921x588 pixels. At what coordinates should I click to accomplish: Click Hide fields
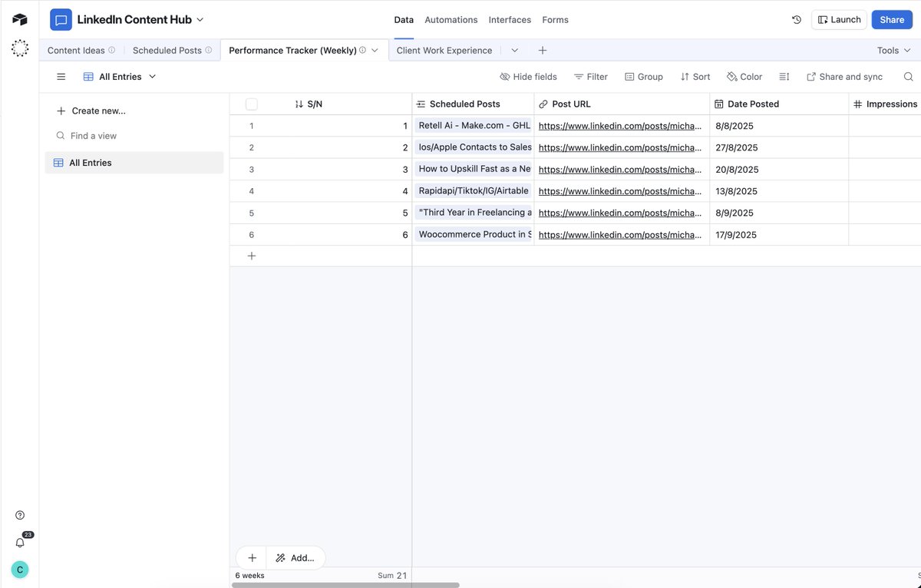[528, 77]
